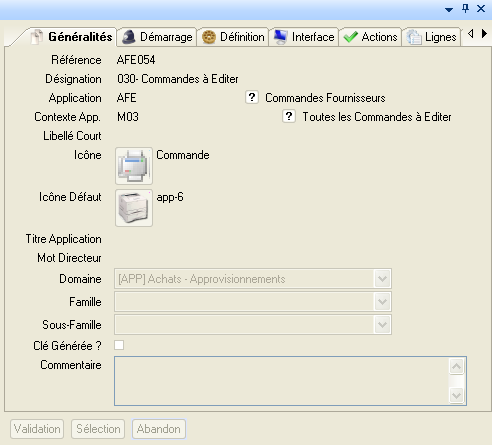Toggle the Clé Générée checkbox
Screen dimensions: 492x445
[x=119, y=345]
